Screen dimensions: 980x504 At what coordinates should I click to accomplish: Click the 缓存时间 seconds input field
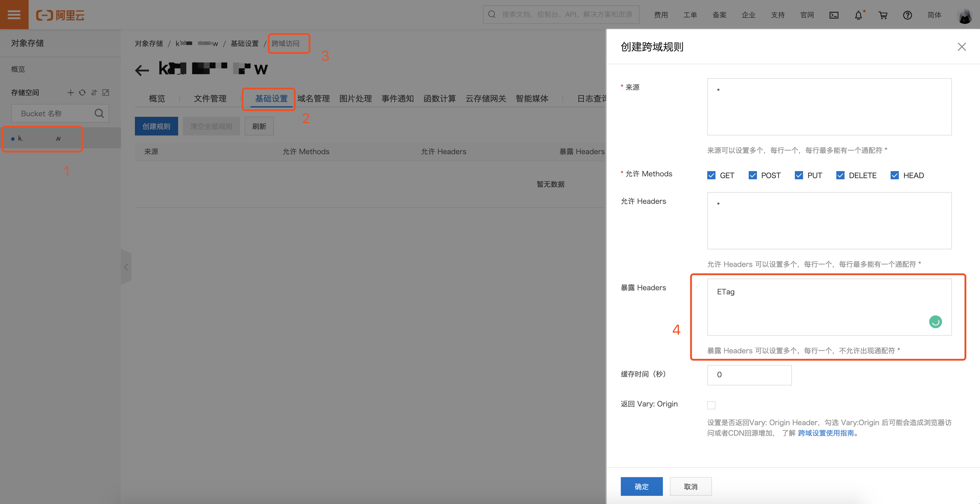tap(749, 375)
